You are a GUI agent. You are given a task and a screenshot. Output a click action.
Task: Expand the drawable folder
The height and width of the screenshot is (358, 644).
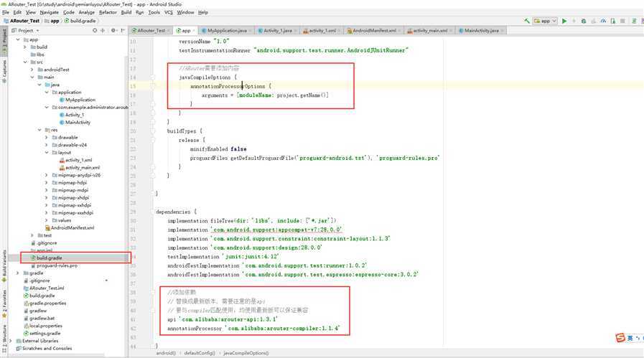(47, 138)
